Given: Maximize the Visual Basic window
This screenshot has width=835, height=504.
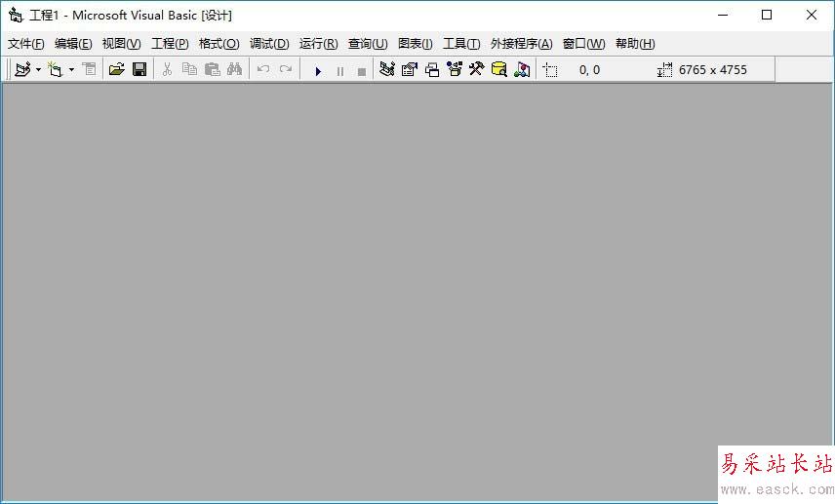Looking at the screenshot, I should [x=767, y=15].
